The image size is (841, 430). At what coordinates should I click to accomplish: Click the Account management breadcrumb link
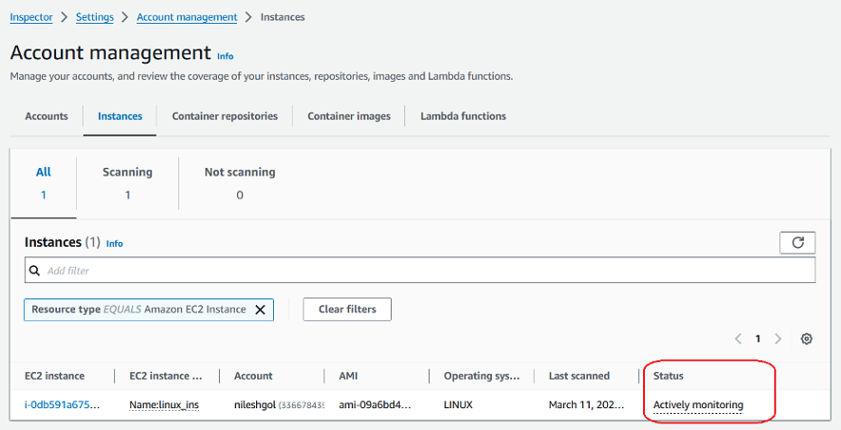click(x=187, y=17)
